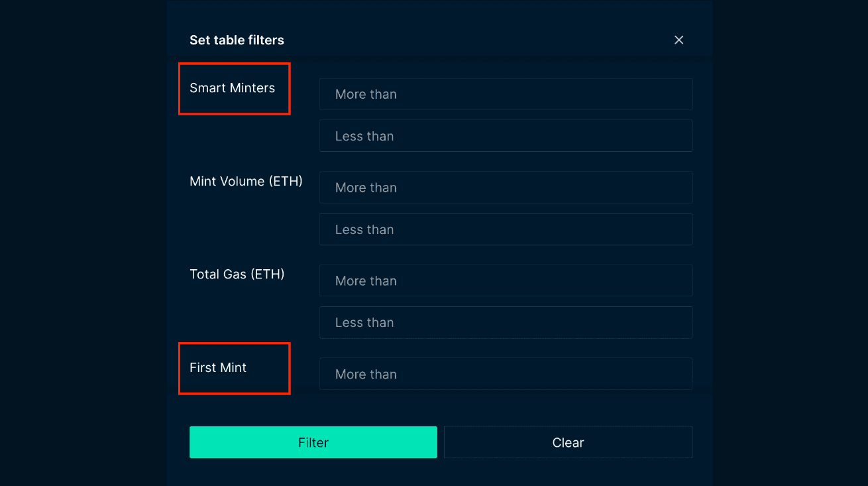868x486 pixels.
Task: Click the First Mint filter label
Action: point(218,367)
